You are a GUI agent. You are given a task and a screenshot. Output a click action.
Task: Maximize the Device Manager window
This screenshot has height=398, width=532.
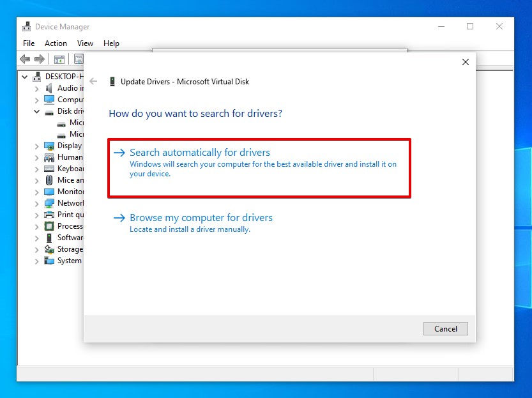click(470, 26)
